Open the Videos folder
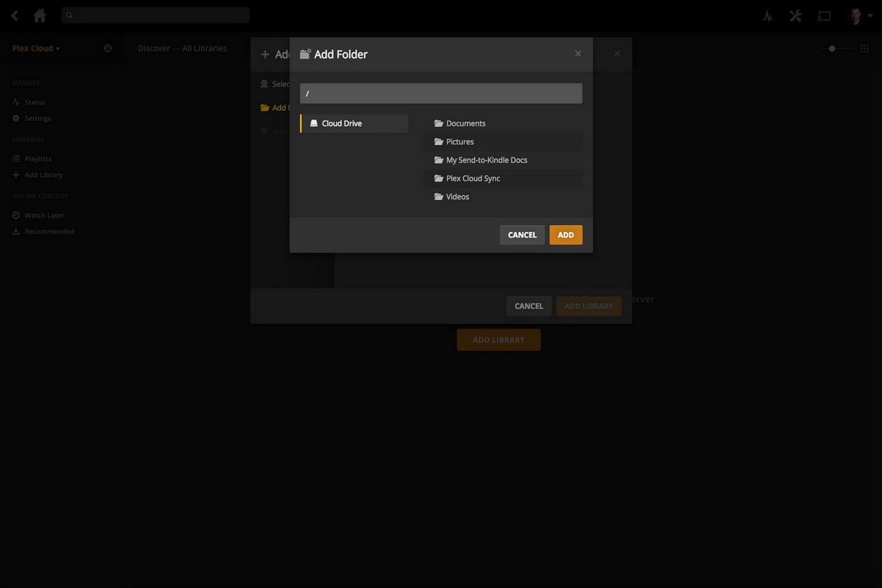This screenshot has width=882, height=588. (503, 196)
